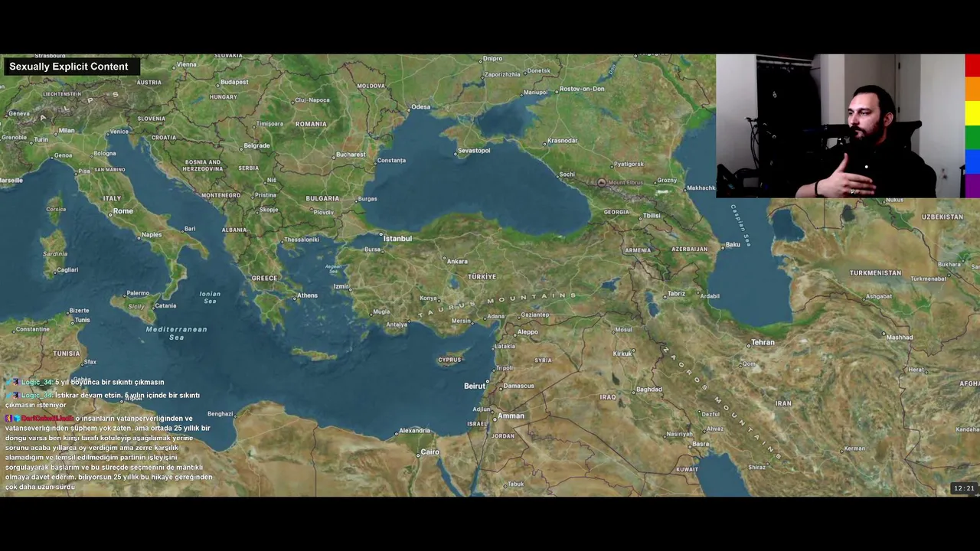
Task: Select the Rostov-on-Don city label
Action: pyautogui.click(x=582, y=89)
